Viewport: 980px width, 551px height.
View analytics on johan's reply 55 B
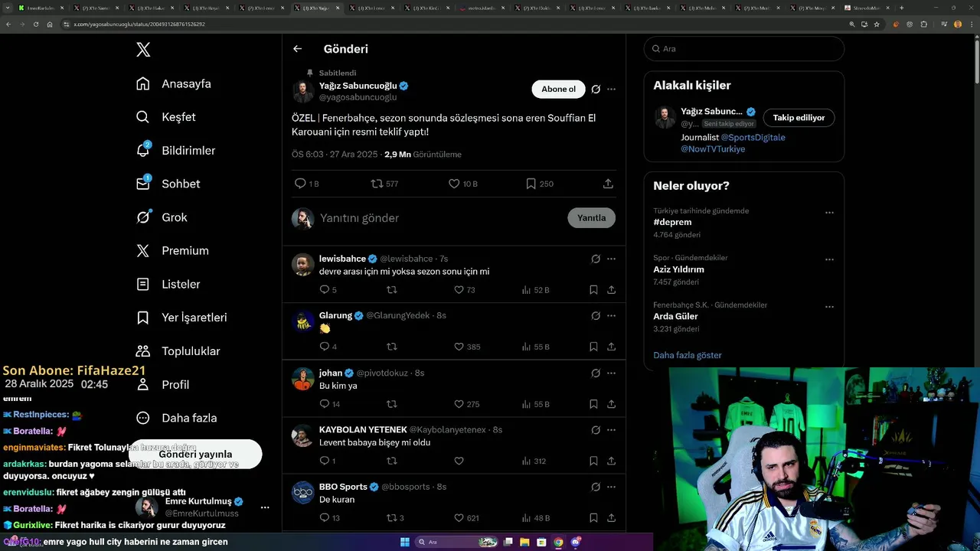(x=535, y=404)
